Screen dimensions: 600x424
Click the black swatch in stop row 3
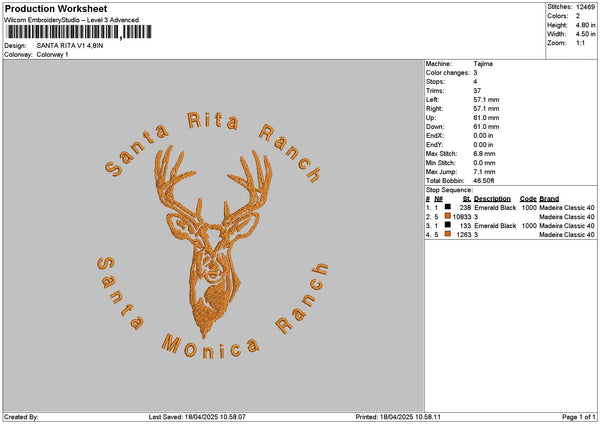[x=448, y=225]
